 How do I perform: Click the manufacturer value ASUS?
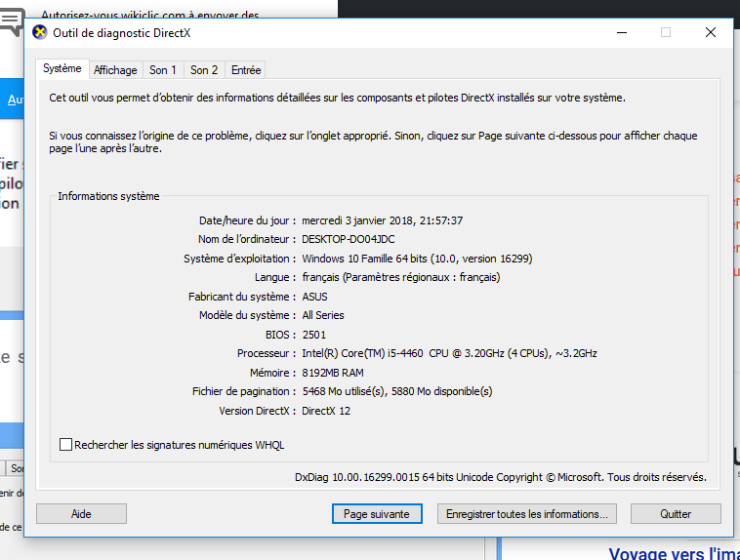pyautogui.click(x=314, y=297)
